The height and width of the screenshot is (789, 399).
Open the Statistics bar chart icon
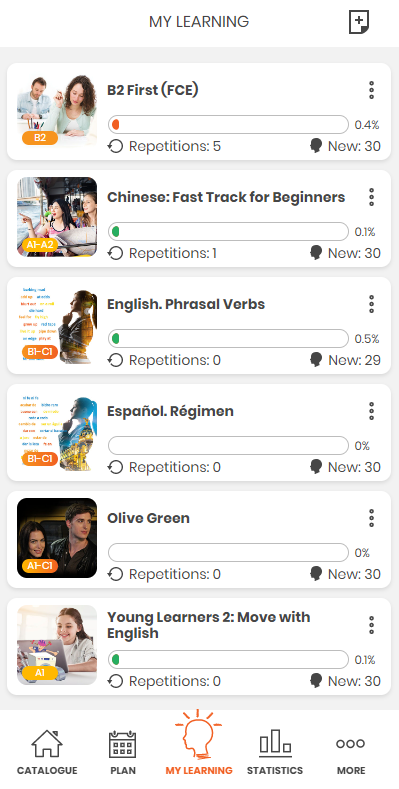pos(275,744)
